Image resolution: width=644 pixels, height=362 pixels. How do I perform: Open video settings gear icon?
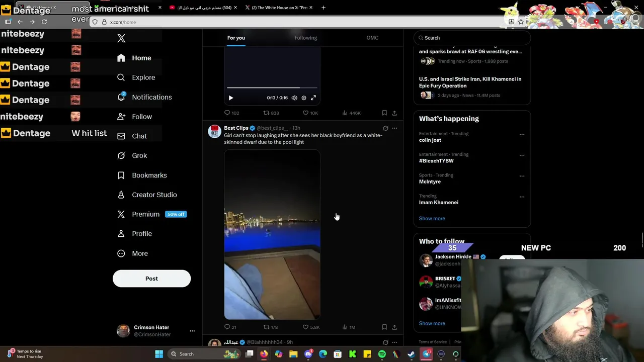tap(304, 98)
